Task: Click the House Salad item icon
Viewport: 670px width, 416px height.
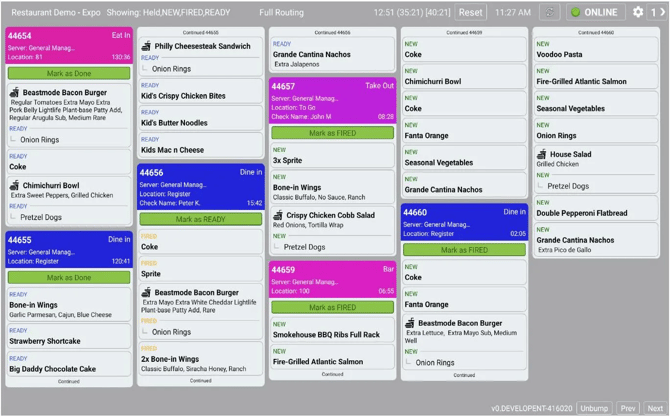Action: (542, 155)
